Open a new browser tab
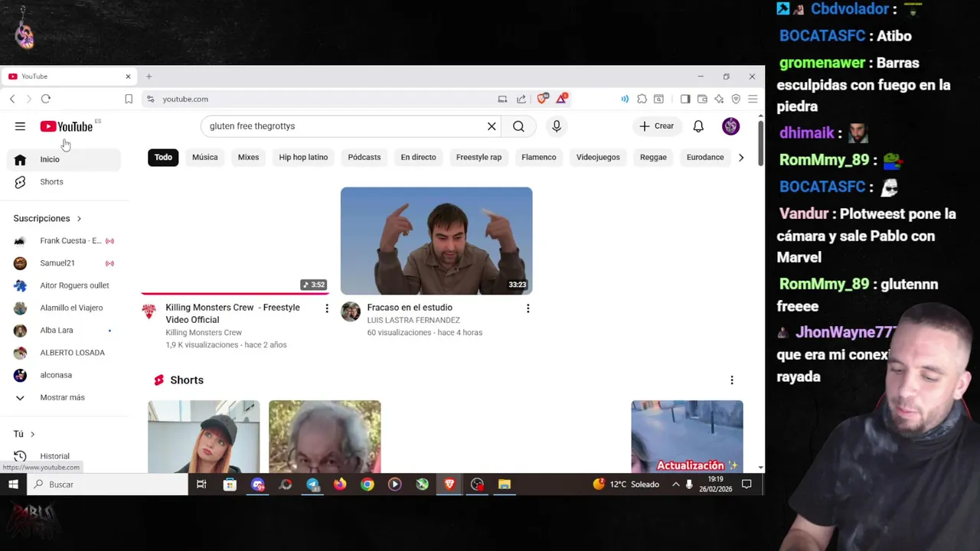This screenshot has height=551, width=980. (149, 77)
